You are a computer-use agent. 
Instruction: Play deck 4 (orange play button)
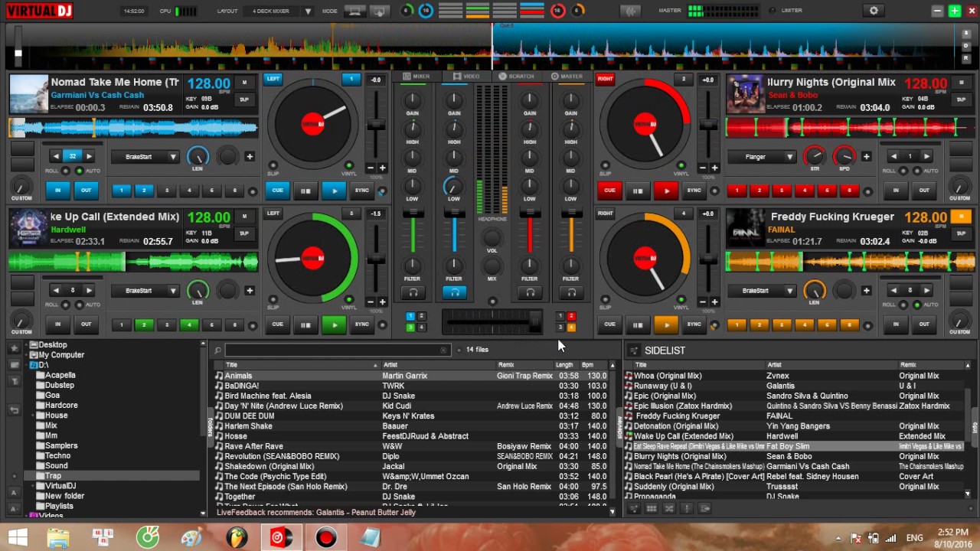coord(665,324)
